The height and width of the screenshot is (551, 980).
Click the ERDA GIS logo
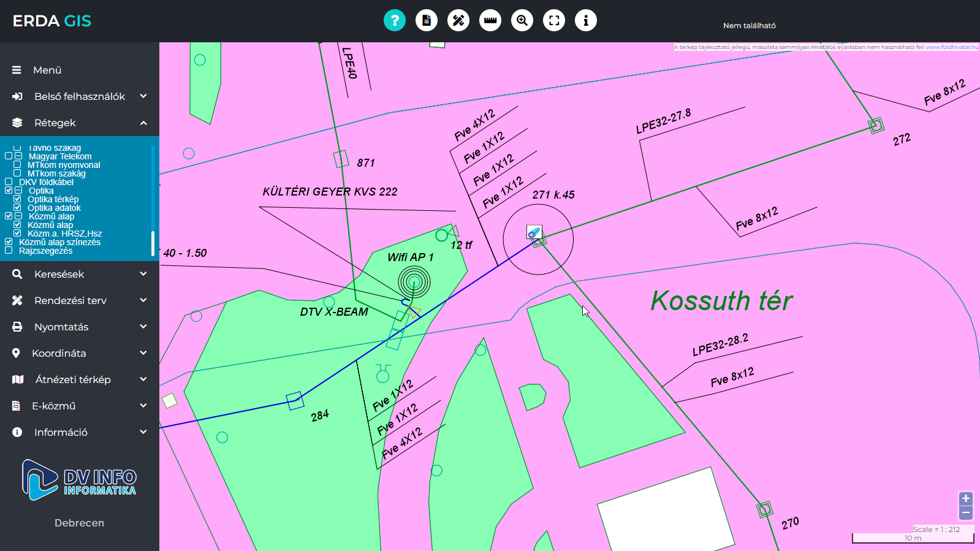tap(52, 21)
